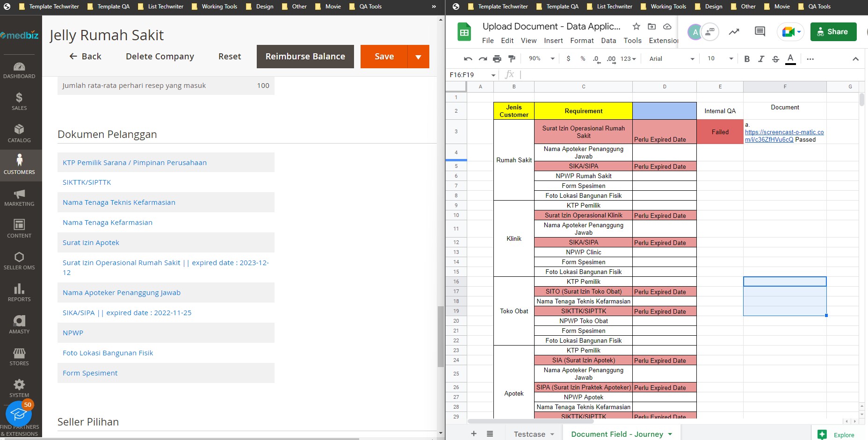This screenshot has width=868, height=440.
Task: Open the Format menu
Action: [x=582, y=41]
